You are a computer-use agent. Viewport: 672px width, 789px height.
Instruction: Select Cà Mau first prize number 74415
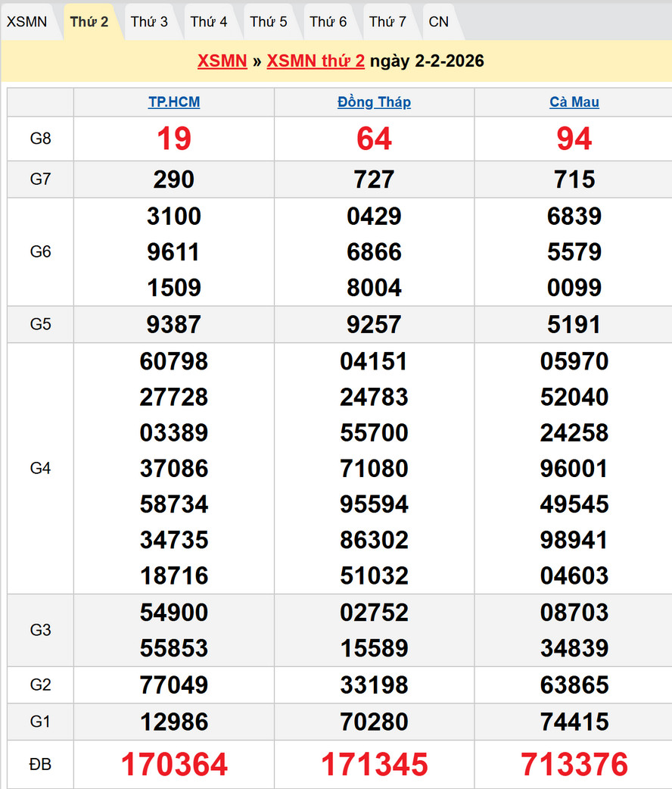pyautogui.click(x=574, y=722)
